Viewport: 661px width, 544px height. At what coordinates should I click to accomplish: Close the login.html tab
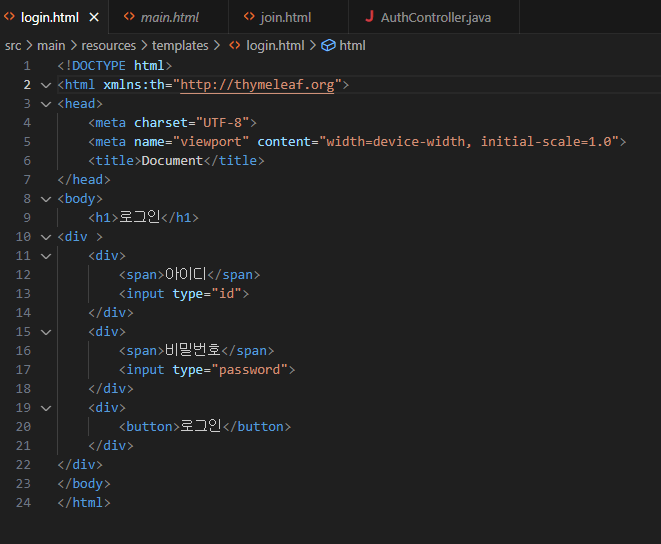click(94, 17)
